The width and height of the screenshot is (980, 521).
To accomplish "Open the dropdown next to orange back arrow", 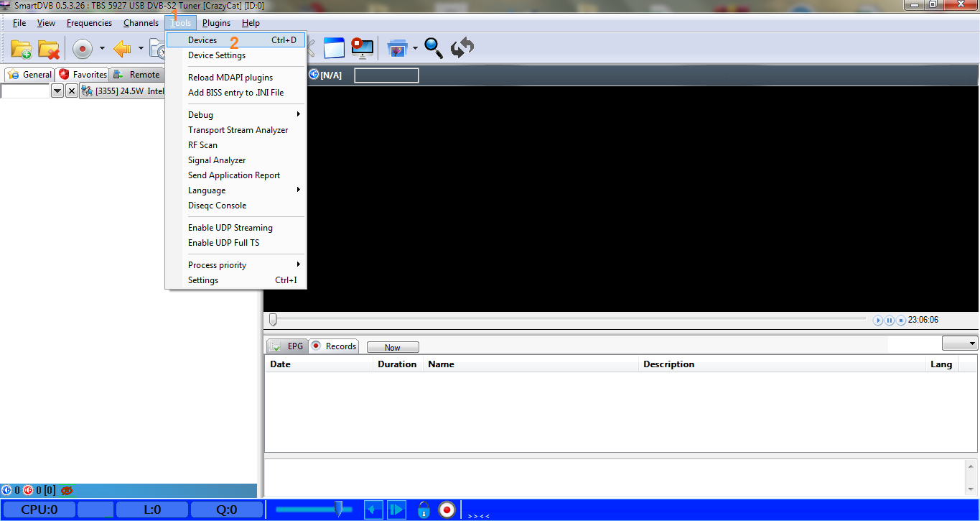I will click(x=141, y=49).
